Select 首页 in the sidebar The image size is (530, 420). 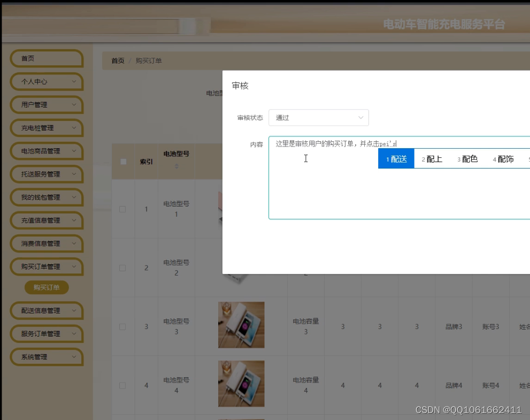click(x=47, y=59)
